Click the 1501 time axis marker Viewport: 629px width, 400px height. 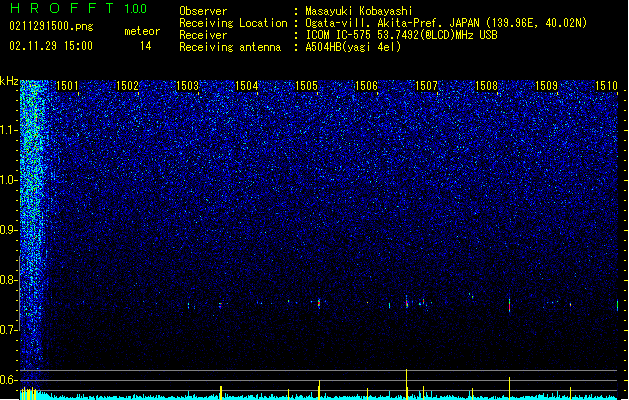pyautogui.click(x=67, y=85)
